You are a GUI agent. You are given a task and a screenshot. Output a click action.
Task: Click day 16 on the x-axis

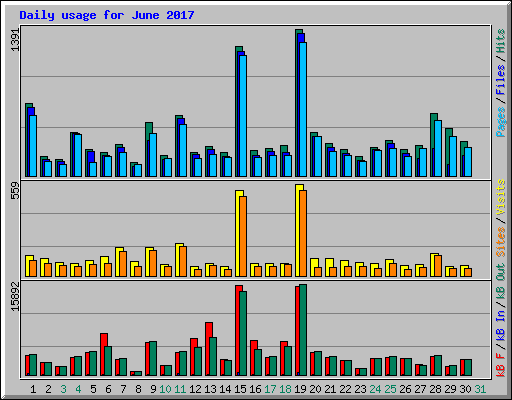point(255,389)
